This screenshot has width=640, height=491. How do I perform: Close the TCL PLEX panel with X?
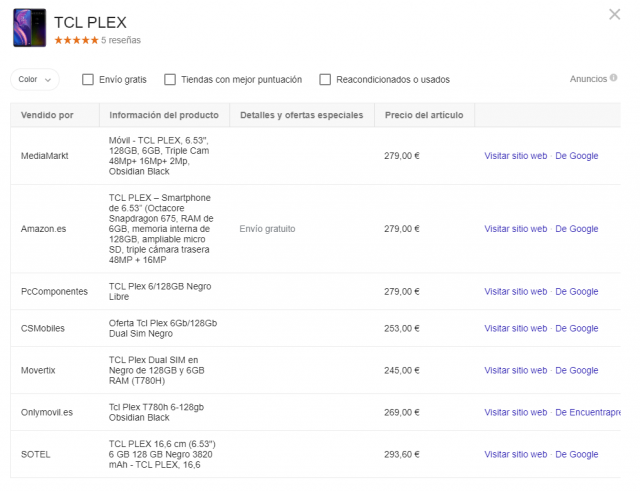[614, 14]
